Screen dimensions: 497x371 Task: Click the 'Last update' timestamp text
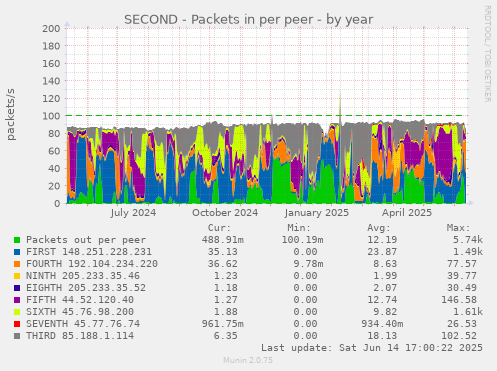(372, 348)
